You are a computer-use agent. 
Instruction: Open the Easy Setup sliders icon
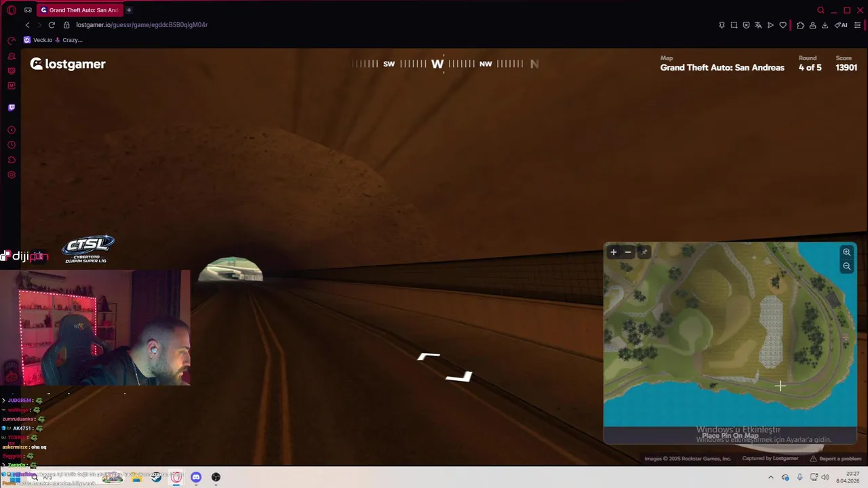tap(858, 25)
